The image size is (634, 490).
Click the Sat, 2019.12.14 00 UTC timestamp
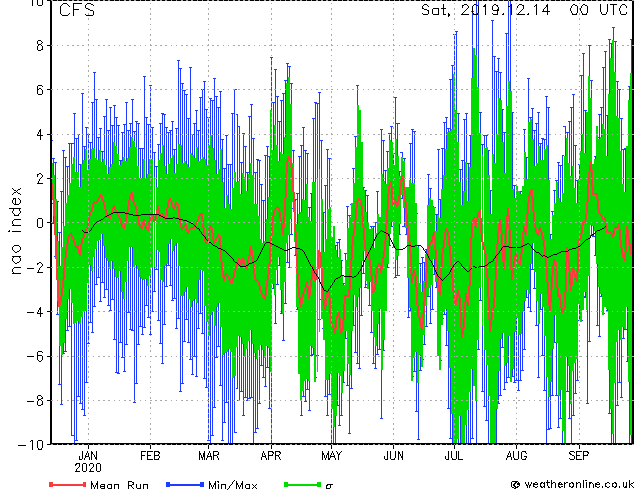pyautogui.click(x=524, y=11)
